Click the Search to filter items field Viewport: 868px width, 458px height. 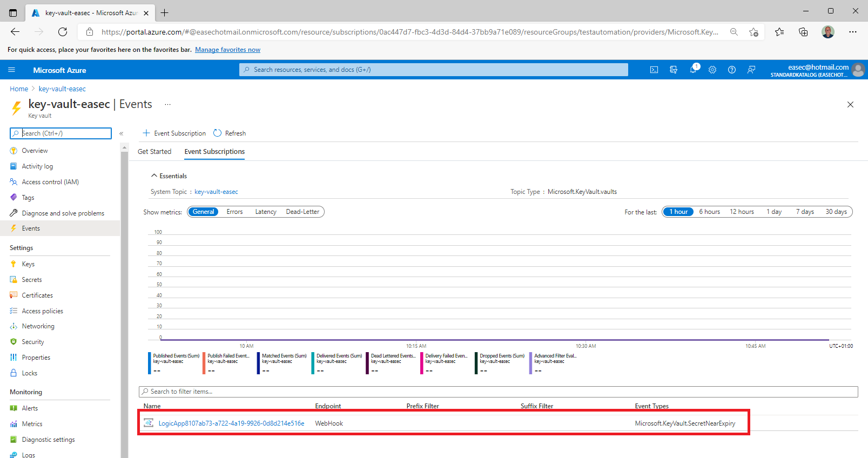[x=498, y=392]
